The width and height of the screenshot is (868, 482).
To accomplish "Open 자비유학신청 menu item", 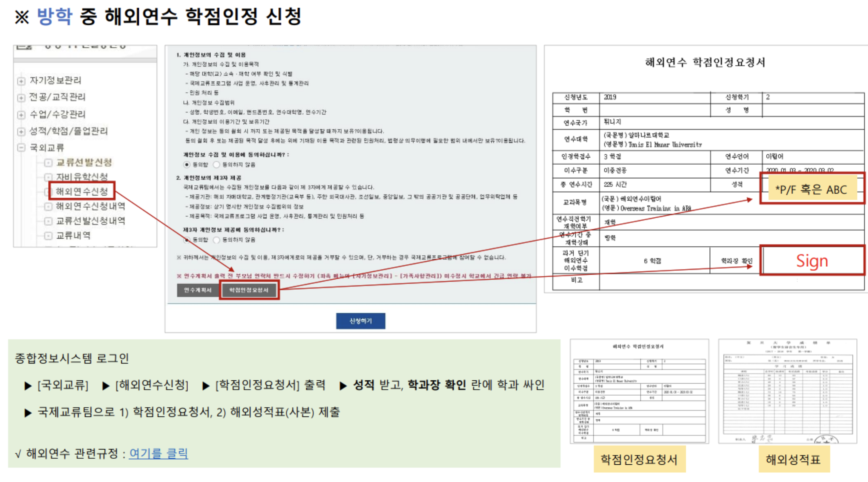I will (82, 177).
